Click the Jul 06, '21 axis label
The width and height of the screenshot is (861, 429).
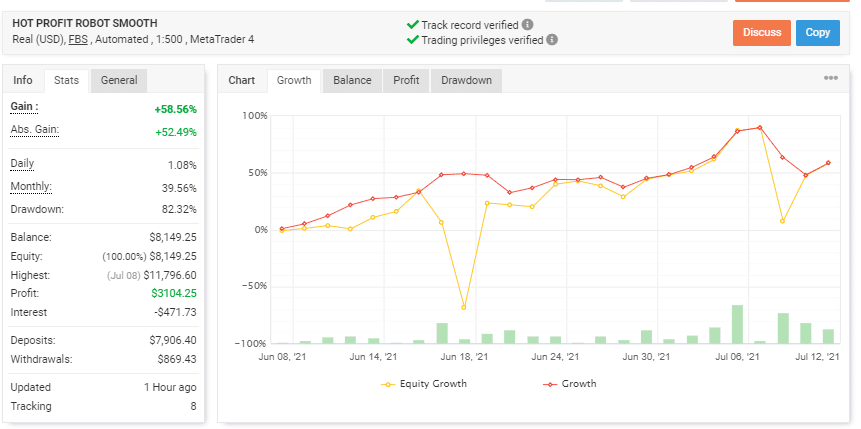point(737,356)
